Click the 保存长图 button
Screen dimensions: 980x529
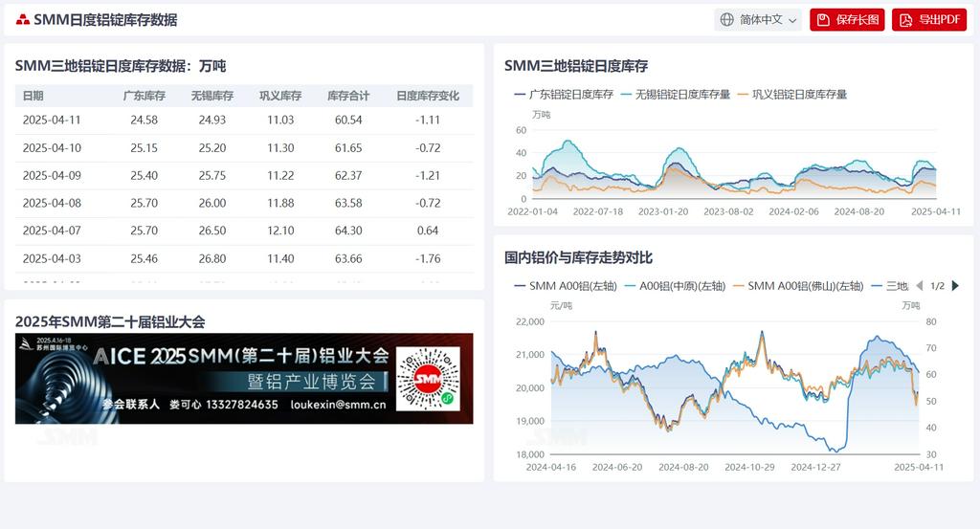tap(847, 20)
